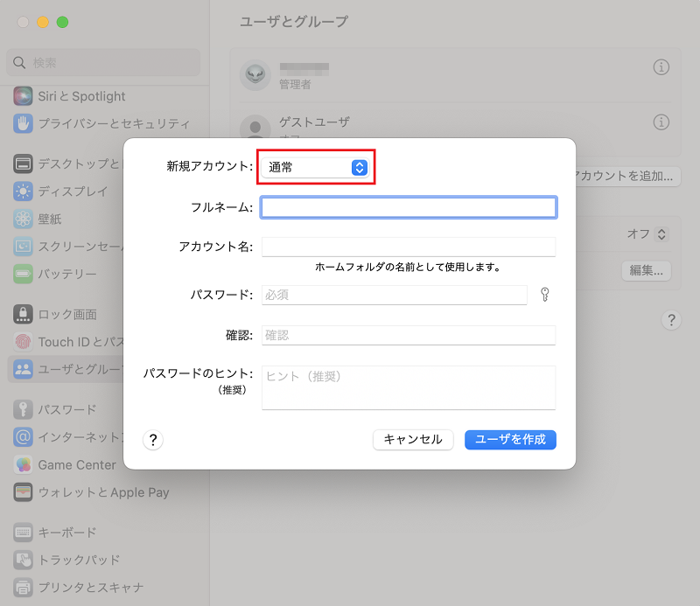Screen dimensions: 700x606
Task: Open ウォレットと Apple Pay settings
Action: pyautogui.click(x=92, y=492)
